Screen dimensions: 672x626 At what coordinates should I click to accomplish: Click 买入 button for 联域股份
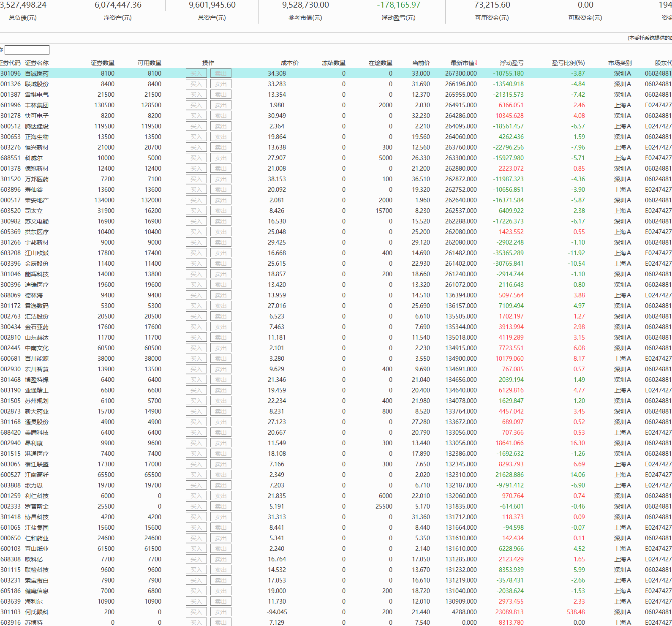pos(196,84)
